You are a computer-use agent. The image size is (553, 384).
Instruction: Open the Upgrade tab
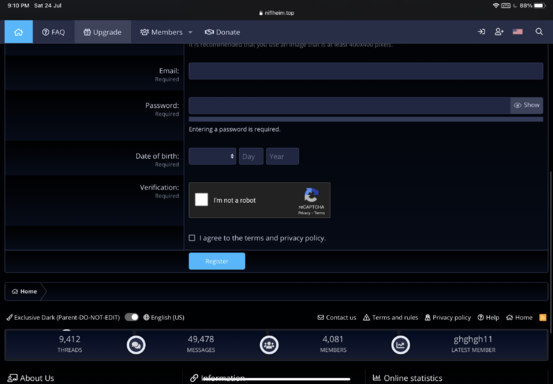click(103, 32)
